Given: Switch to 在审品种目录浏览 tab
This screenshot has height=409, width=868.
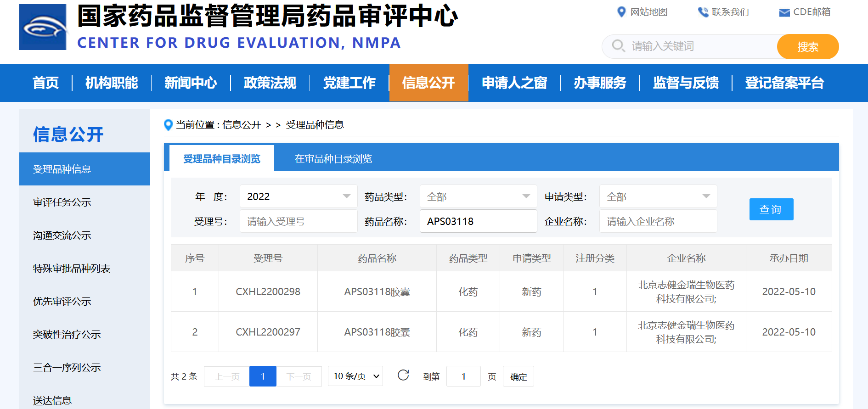Looking at the screenshot, I should pos(333,158).
